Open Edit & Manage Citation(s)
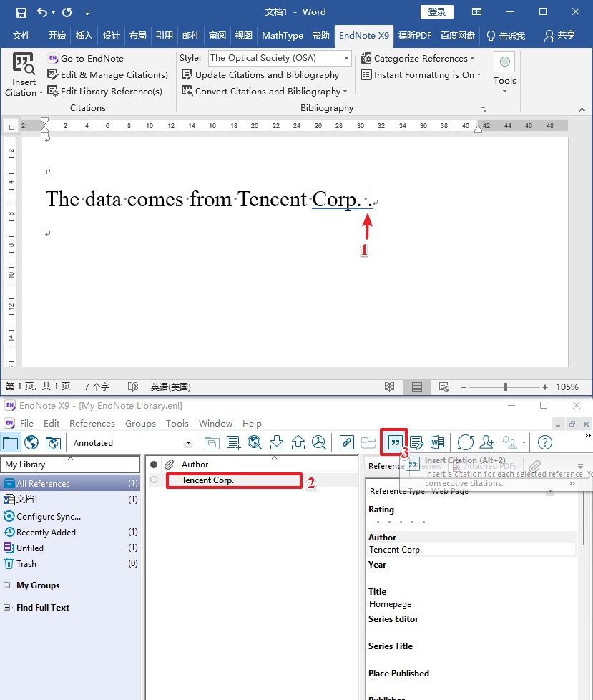 pos(107,75)
